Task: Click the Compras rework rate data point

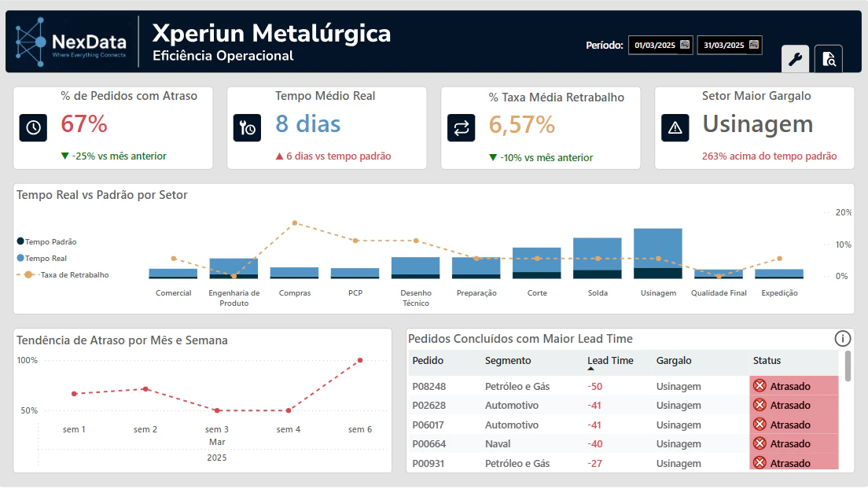Action: 295,223
